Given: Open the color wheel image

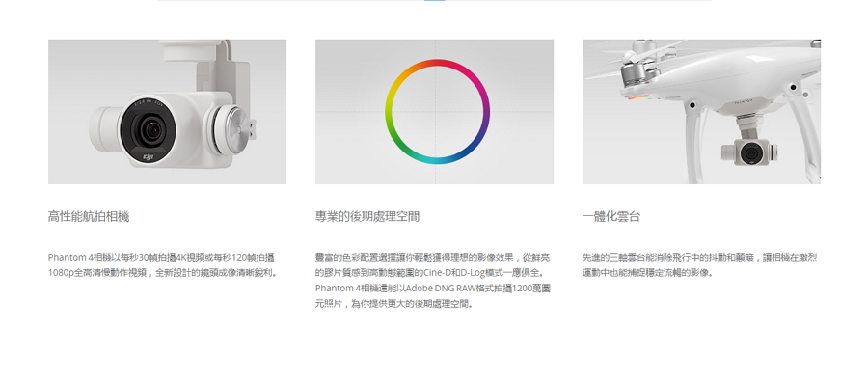Looking at the screenshot, I should pos(435,111).
